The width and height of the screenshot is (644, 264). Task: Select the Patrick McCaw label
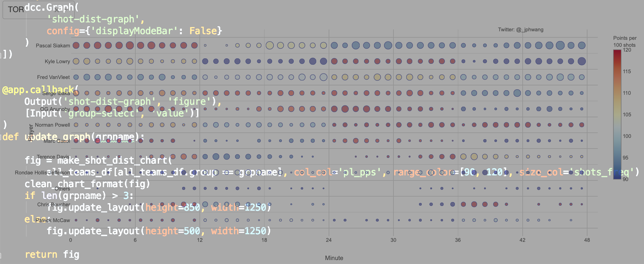[x=53, y=220]
